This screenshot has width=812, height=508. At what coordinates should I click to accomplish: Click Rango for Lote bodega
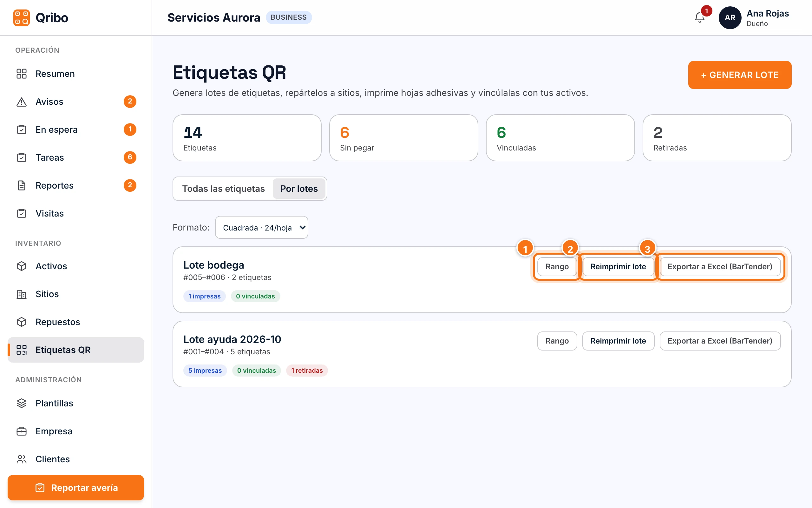557,266
